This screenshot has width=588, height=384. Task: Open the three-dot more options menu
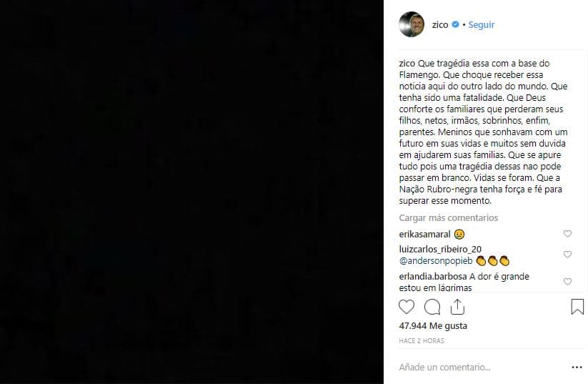[577, 367]
